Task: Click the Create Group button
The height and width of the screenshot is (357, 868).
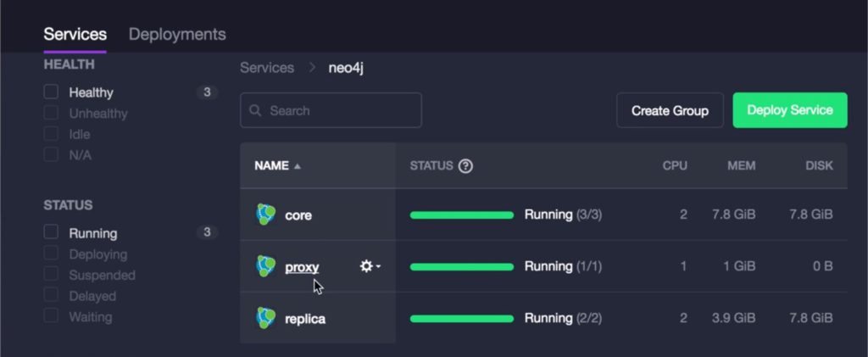Action: tap(670, 110)
